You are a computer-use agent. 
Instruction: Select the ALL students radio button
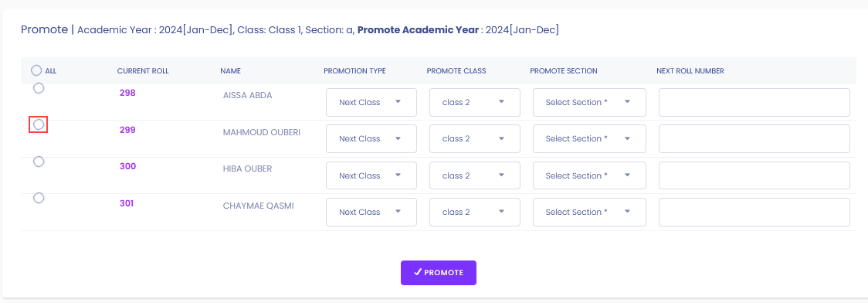[x=36, y=70]
